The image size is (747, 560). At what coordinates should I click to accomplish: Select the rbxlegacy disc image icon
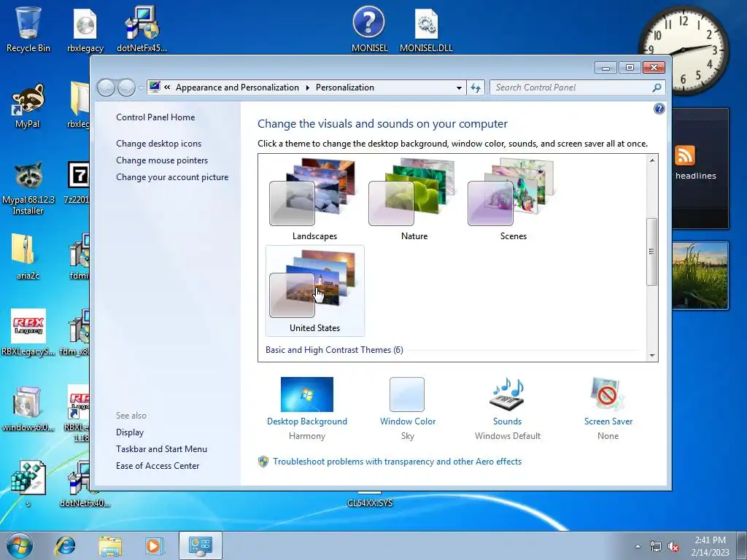pos(85,29)
